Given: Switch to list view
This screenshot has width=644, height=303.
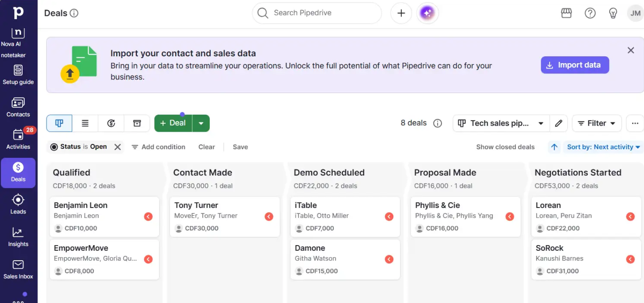Looking at the screenshot, I should coord(85,123).
